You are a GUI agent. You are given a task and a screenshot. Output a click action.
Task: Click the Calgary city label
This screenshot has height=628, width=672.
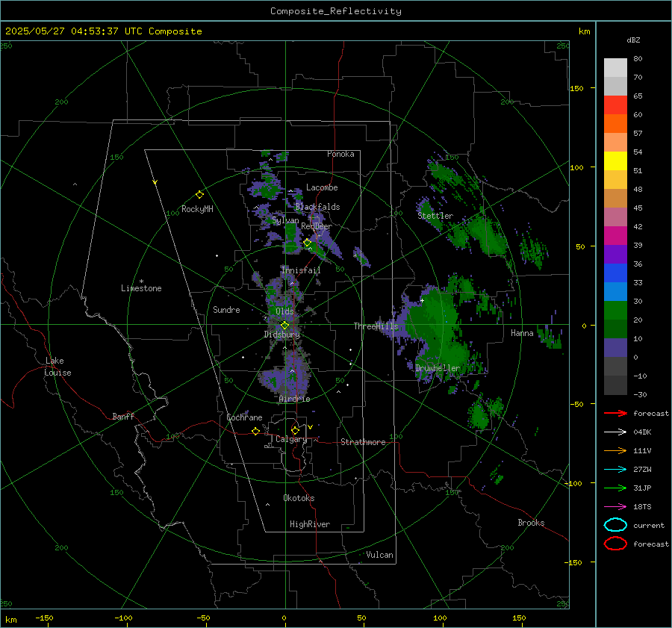(291, 439)
